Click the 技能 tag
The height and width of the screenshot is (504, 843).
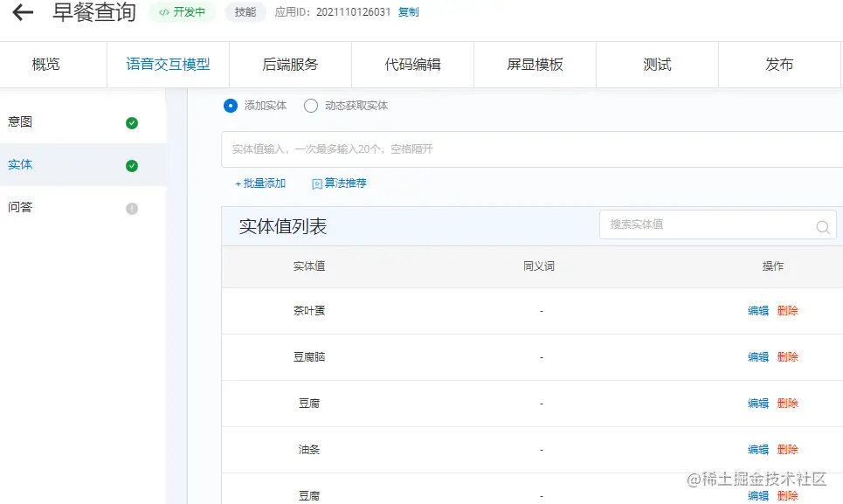pyautogui.click(x=245, y=12)
